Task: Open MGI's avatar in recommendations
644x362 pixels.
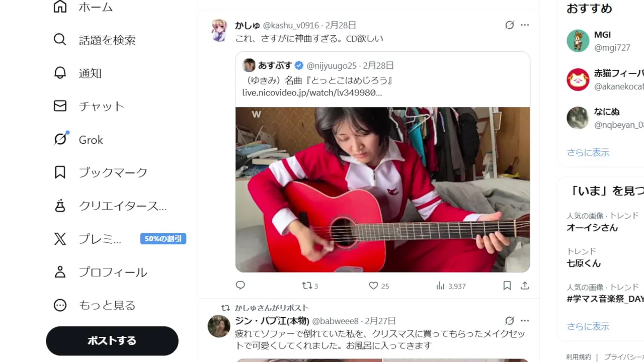Action: click(578, 41)
